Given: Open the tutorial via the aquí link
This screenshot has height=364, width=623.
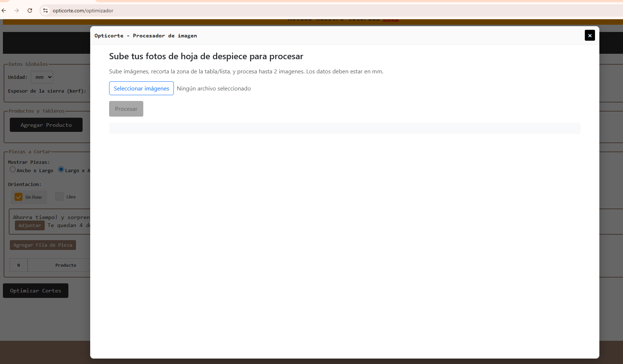Looking at the screenshot, I should coord(391,18).
